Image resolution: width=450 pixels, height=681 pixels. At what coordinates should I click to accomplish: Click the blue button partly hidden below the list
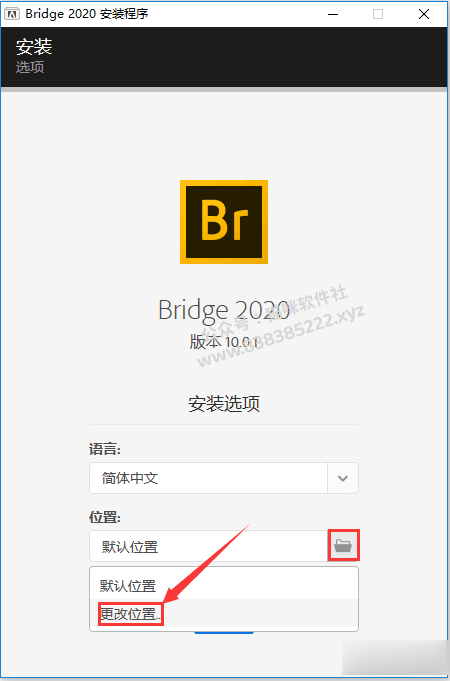click(x=224, y=632)
